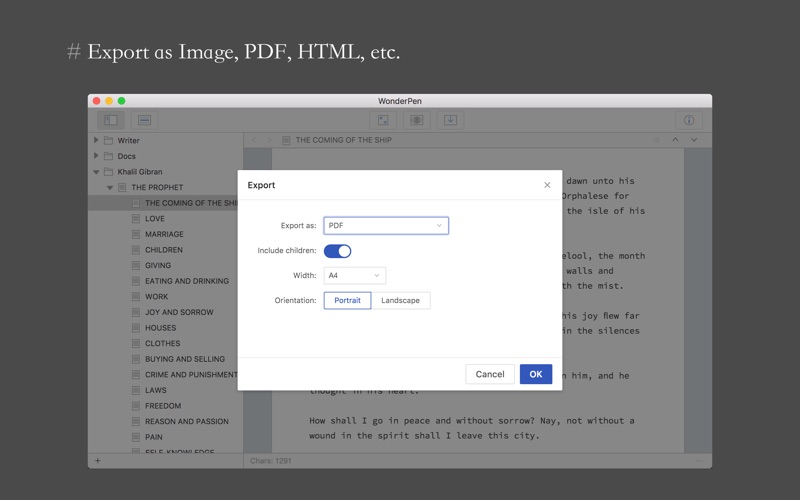Viewport: 800px width, 500px height.
Task: Go back with the left arrow
Action: click(254, 140)
